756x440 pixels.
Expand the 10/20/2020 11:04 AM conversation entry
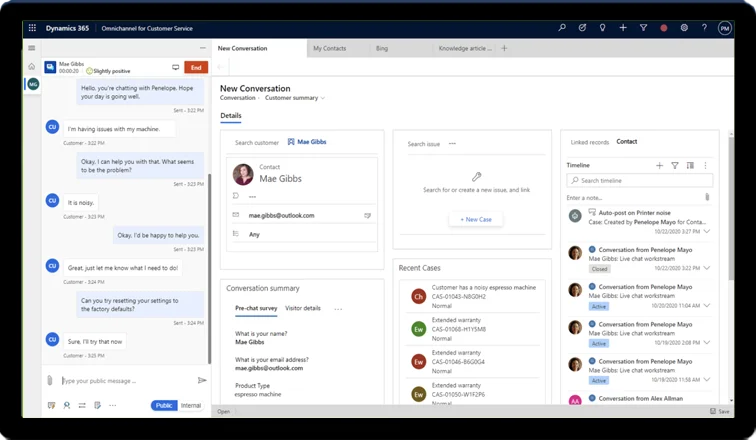[707, 306]
